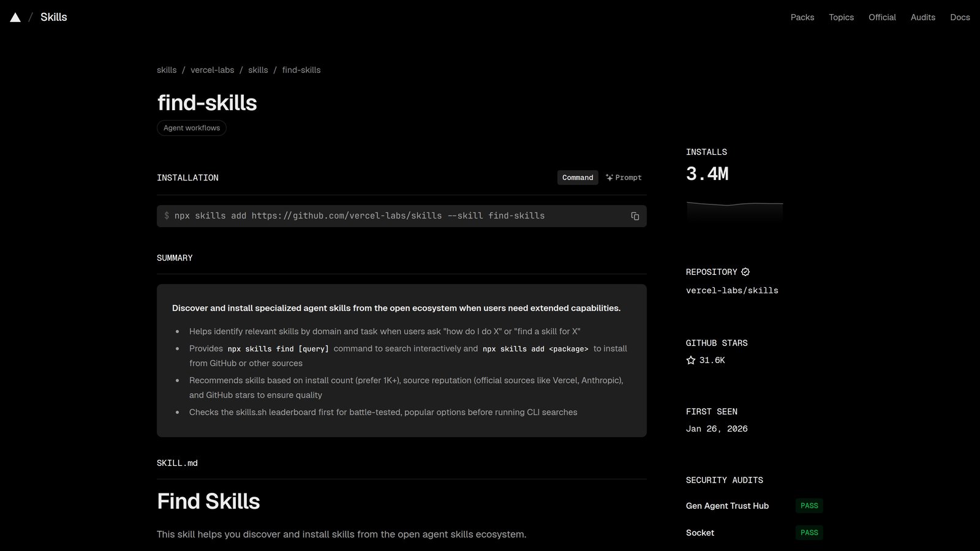Image resolution: width=980 pixels, height=551 pixels.
Task: Open the Topics nav item
Action: coord(842,17)
